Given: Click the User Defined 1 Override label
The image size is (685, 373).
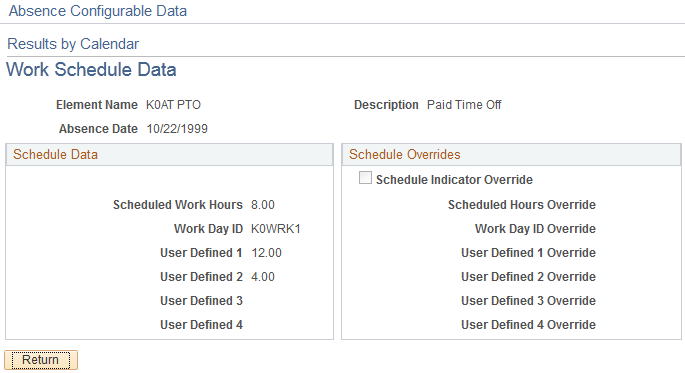Looking at the screenshot, I should pos(528,253).
